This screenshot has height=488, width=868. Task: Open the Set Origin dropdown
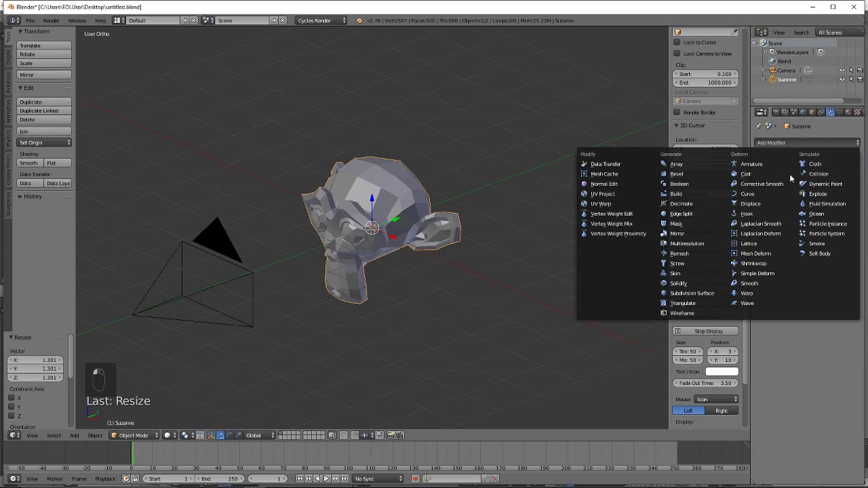[44, 142]
